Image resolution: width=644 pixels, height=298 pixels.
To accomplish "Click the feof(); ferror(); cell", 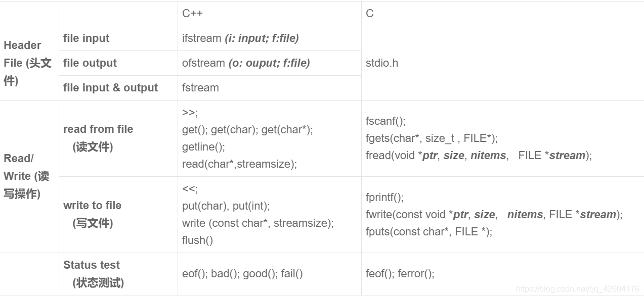I will (400, 274).
